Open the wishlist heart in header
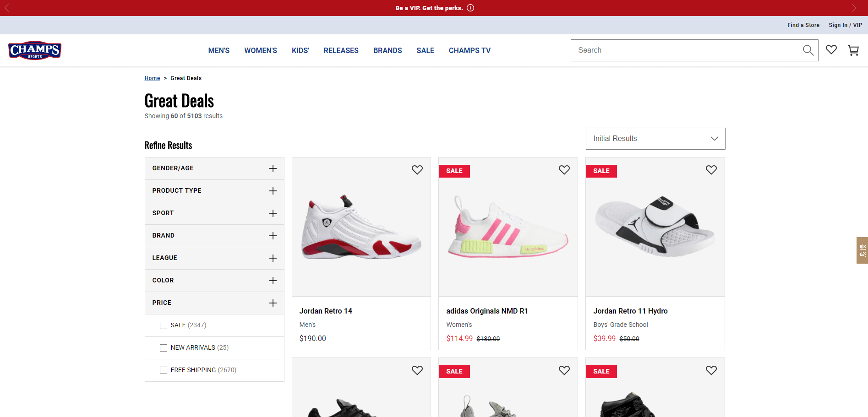The image size is (868, 417). (831, 50)
